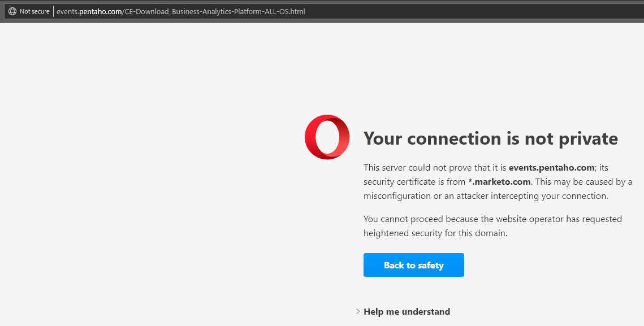This screenshot has width=644, height=326.
Task: Click the red Opera logo icon
Action: (x=327, y=137)
